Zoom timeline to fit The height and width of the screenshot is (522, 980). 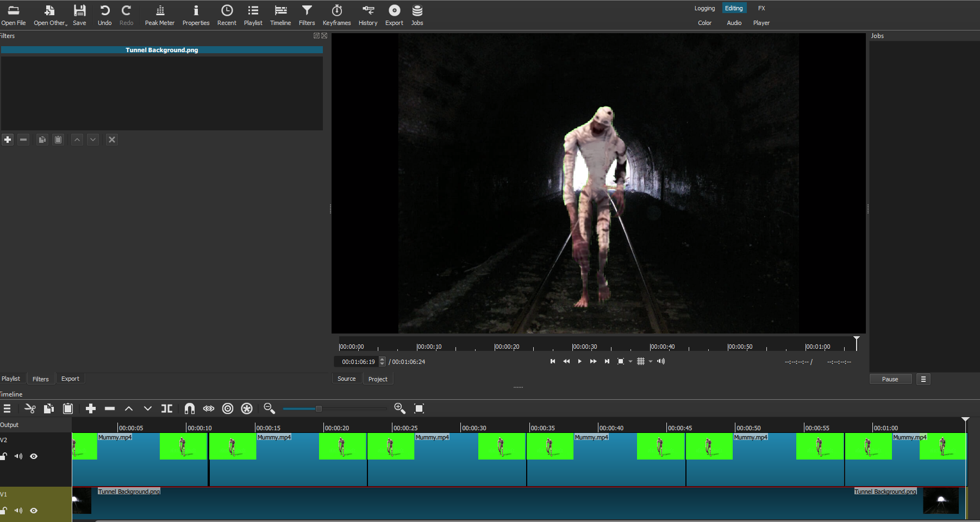pyautogui.click(x=419, y=408)
